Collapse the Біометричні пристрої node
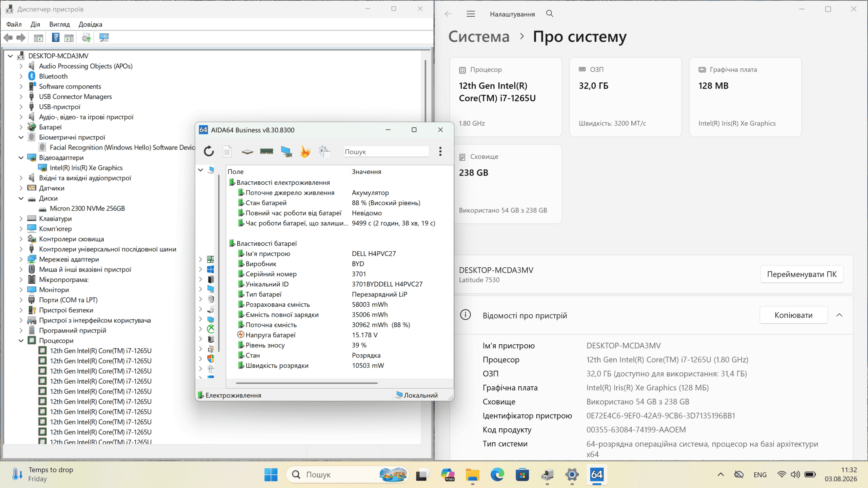Image resolution: width=868 pixels, height=488 pixels. [x=21, y=137]
